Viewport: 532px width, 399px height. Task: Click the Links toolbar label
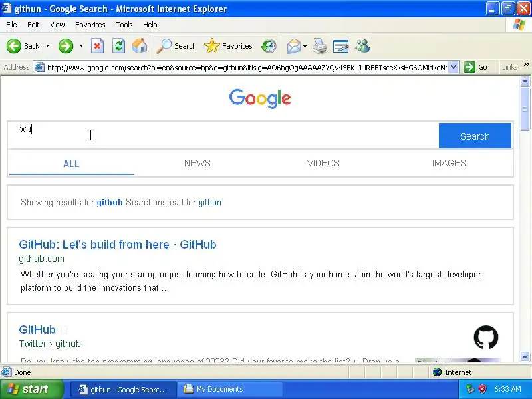(x=509, y=67)
